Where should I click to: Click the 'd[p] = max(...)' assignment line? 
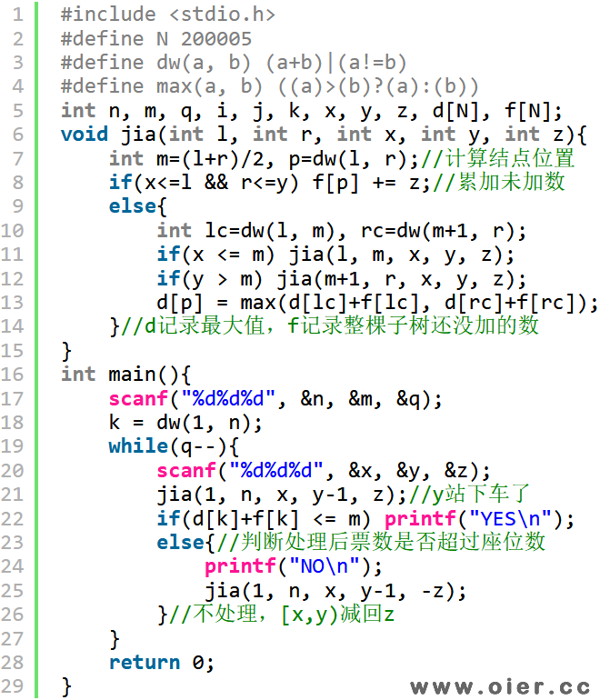pyautogui.click(x=377, y=303)
